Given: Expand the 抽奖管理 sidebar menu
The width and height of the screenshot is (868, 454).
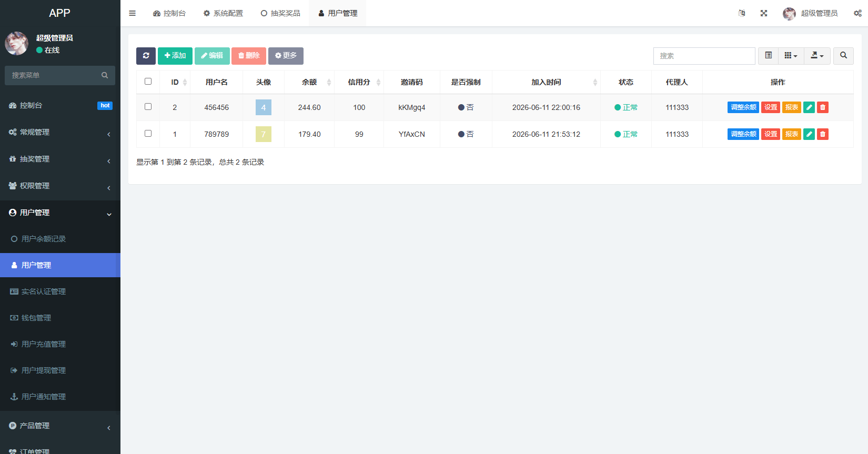Looking at the screenshot, I should click(x=60, y=159).
